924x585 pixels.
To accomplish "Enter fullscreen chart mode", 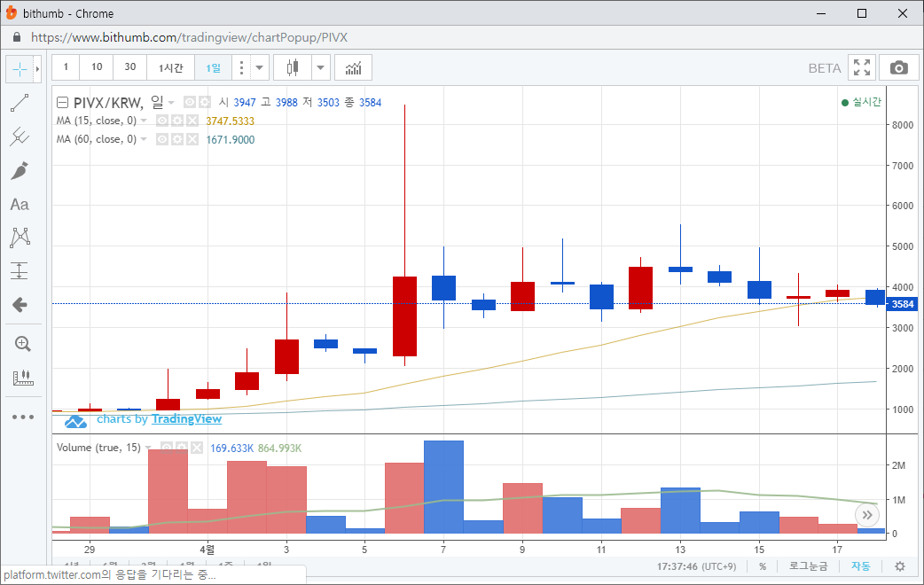I will (862, 67).
